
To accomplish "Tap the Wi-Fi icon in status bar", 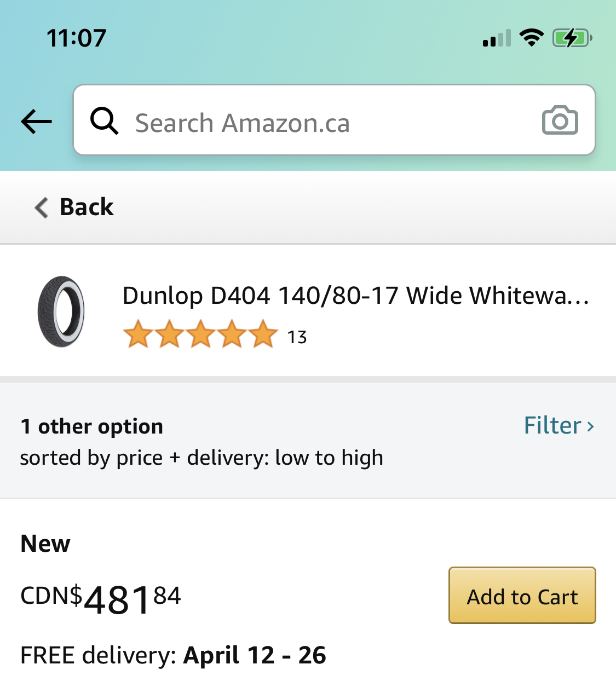I will click(x=531, y=38).
